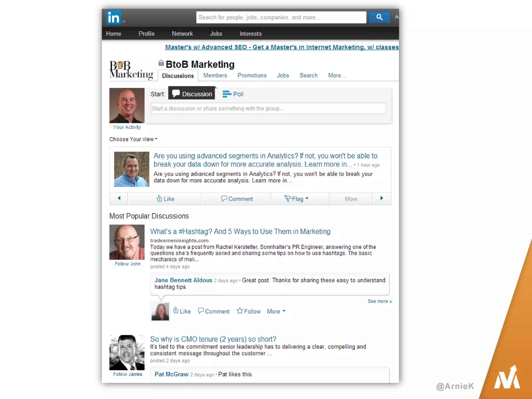Open Follow James profile thumbnail

[x=127, y=353]
